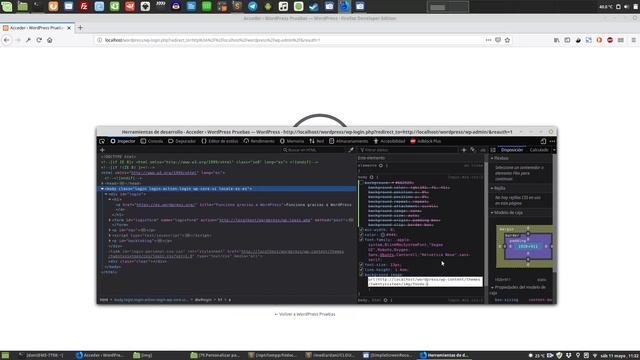The image size is (640, 360).
Task: Click the wp-login.php action URL in form node
Action: tap(265, 220)
